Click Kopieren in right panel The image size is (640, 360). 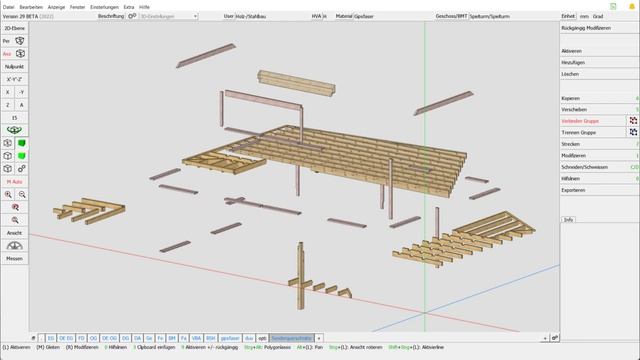pyautogui.click(x=599, y=98)
